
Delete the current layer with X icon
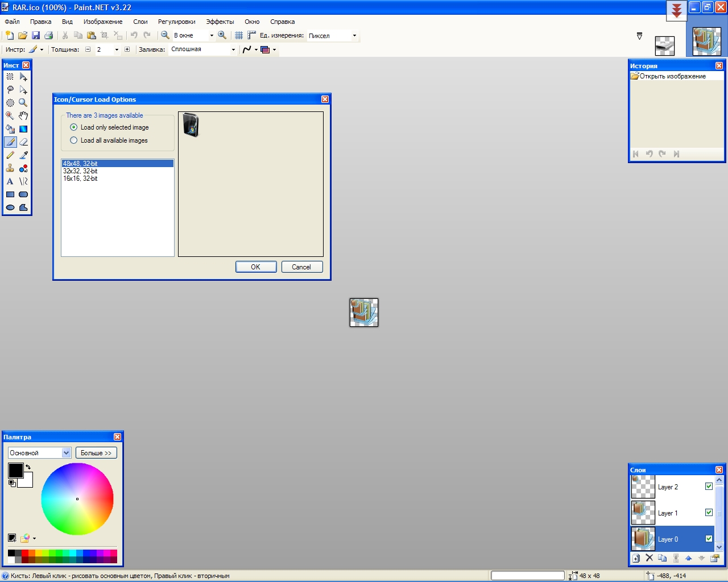coord(650,558)
